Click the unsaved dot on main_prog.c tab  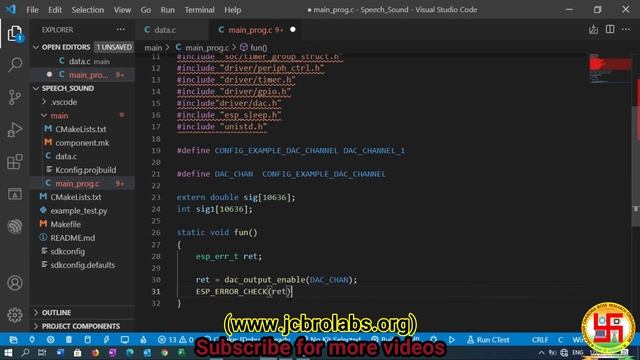[293, 30]
